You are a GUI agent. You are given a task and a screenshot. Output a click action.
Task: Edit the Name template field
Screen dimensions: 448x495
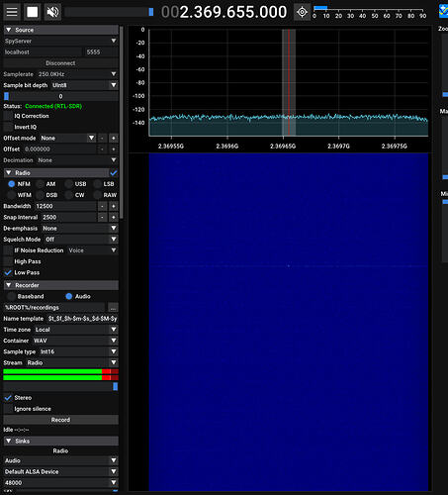tap(82, 319)
